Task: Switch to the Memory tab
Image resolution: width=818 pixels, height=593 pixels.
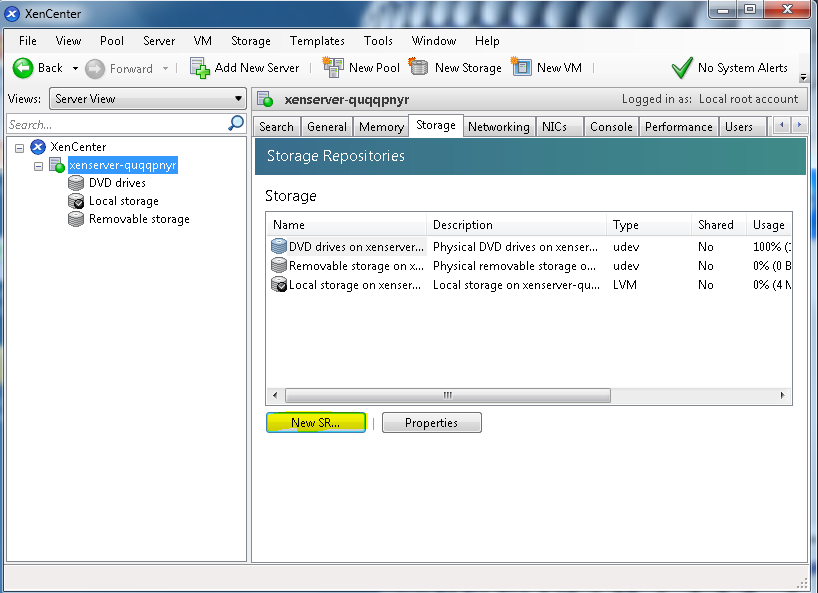Action: point(381,127)
